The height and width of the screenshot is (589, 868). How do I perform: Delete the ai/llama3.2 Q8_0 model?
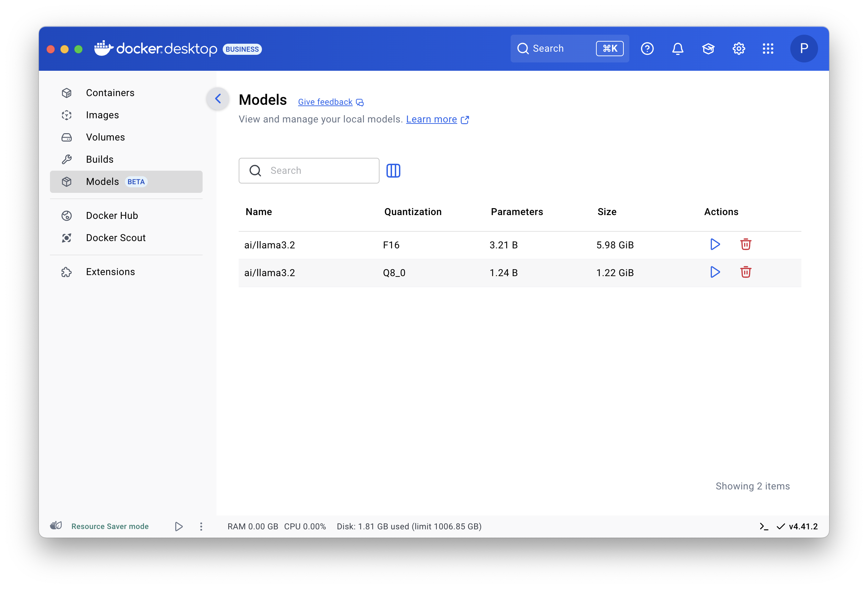coord(746,272)
